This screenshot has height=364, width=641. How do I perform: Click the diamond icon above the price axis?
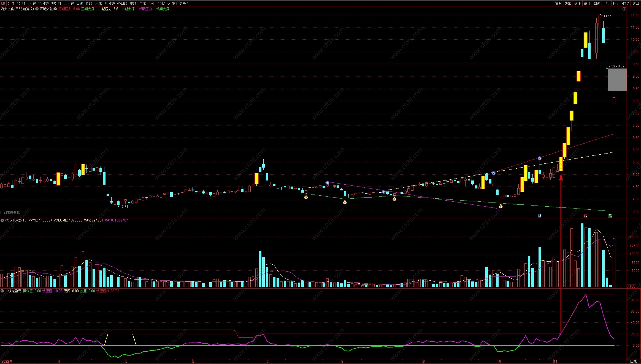point(619,9)
